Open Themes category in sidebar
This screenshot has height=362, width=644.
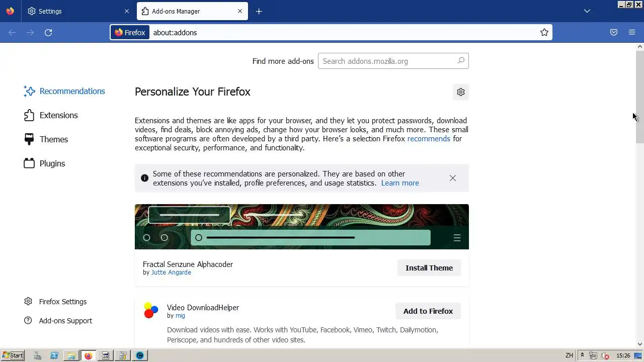coord(46,139)
